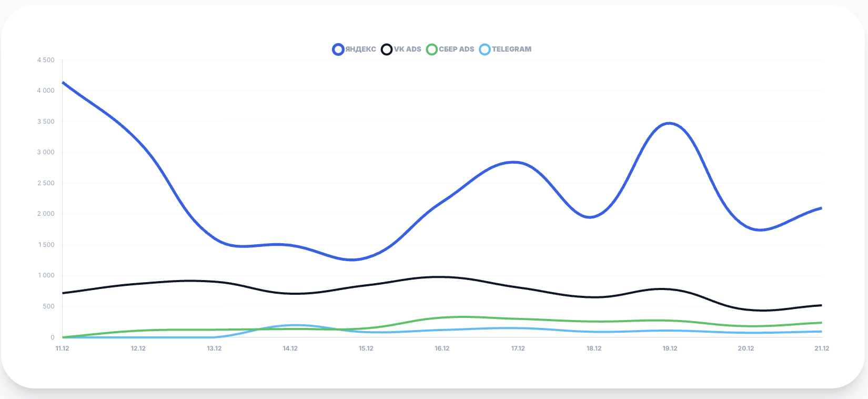Click the 4 500 y-axis value label
This screenshot has height=399, width=868.
[46, 60]
